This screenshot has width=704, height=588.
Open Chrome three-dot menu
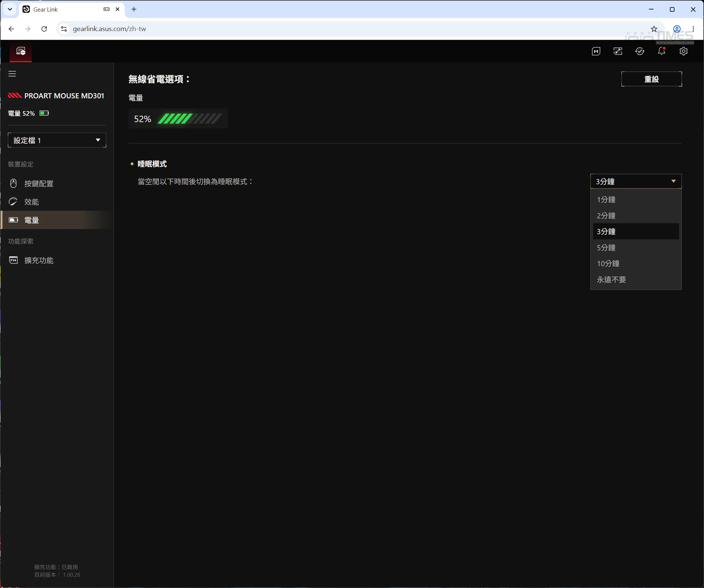693,29
